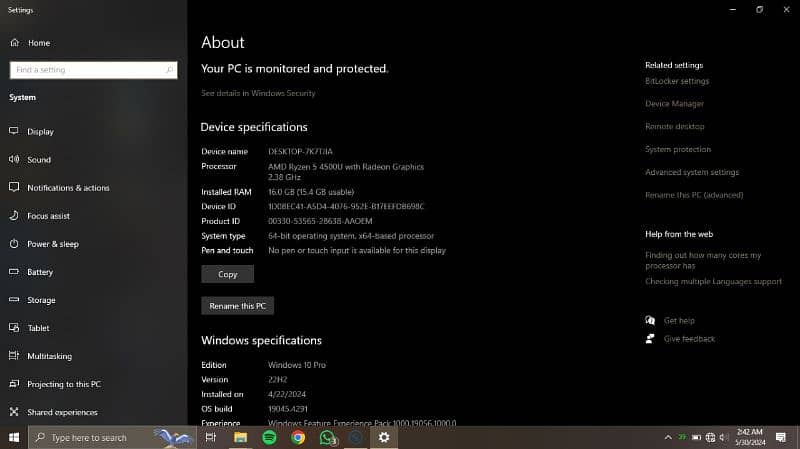Open Notifications & actions settings

[68, 188]
